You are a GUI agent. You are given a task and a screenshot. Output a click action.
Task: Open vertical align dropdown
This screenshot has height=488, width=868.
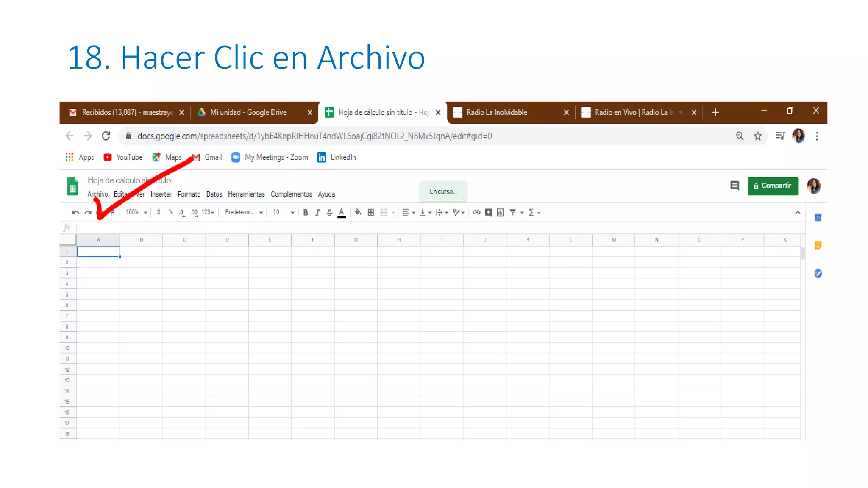click(426, 213)
